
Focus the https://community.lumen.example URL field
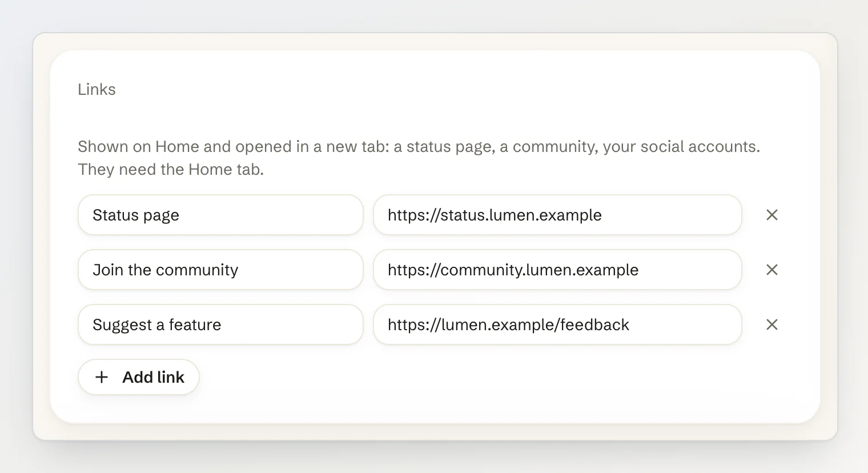[x=557, y=270]
